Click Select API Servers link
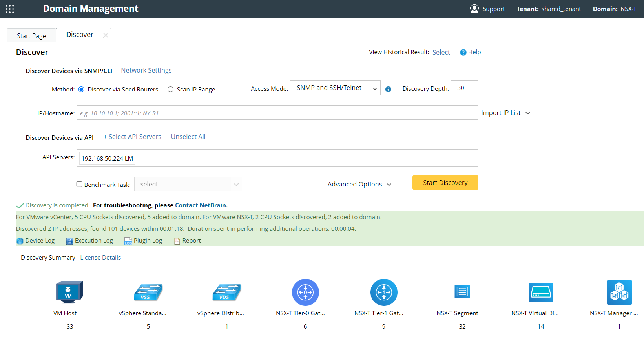Image resolution: width=644 pixels, height=340 pixels. [132, 137]
